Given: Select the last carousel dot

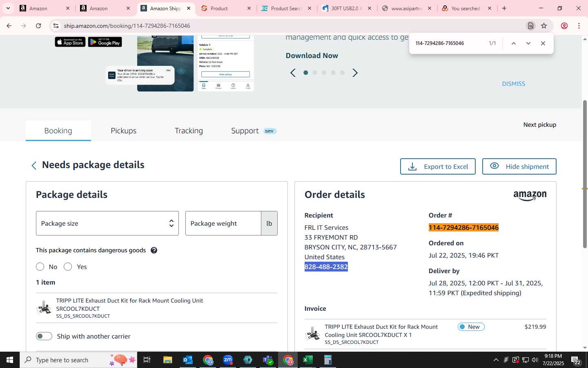Looking at the screenshot, I should [x=343, y=73].
